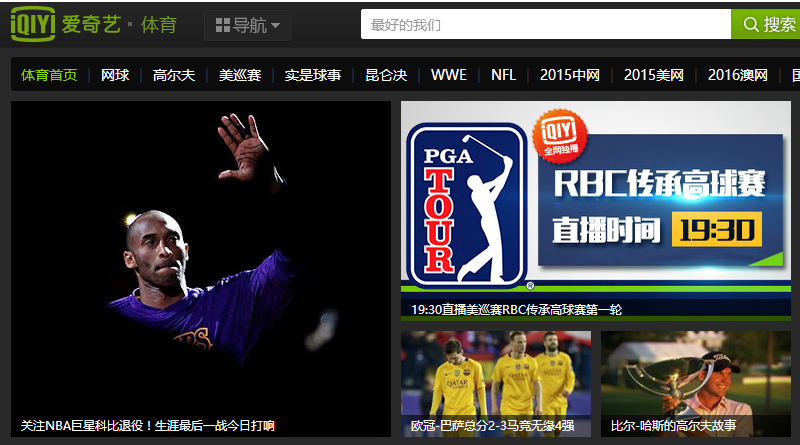
Task: Click 比尔-哈斯的高尔夫故事 caption
Action: pyautogui.click(x=673, y=426)
